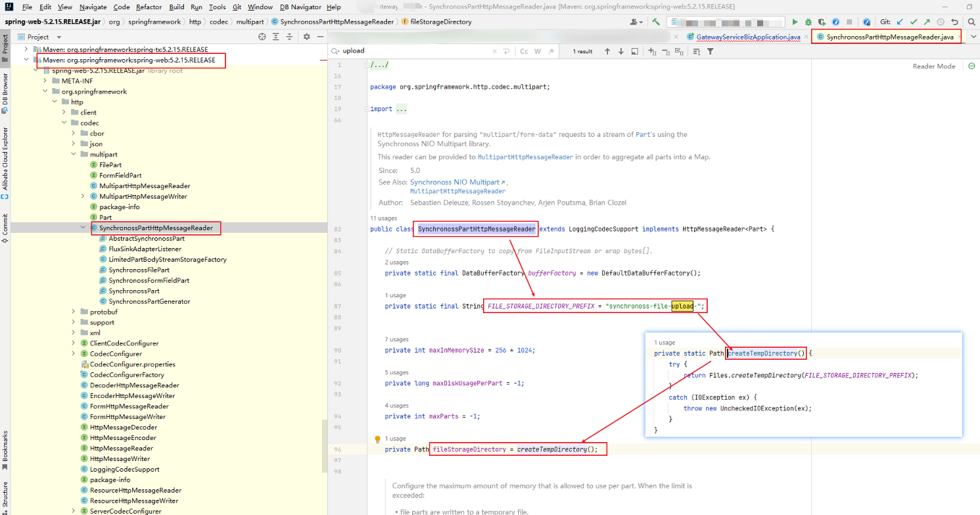Show hidden editor tabs chevron

tap(974, 37)
